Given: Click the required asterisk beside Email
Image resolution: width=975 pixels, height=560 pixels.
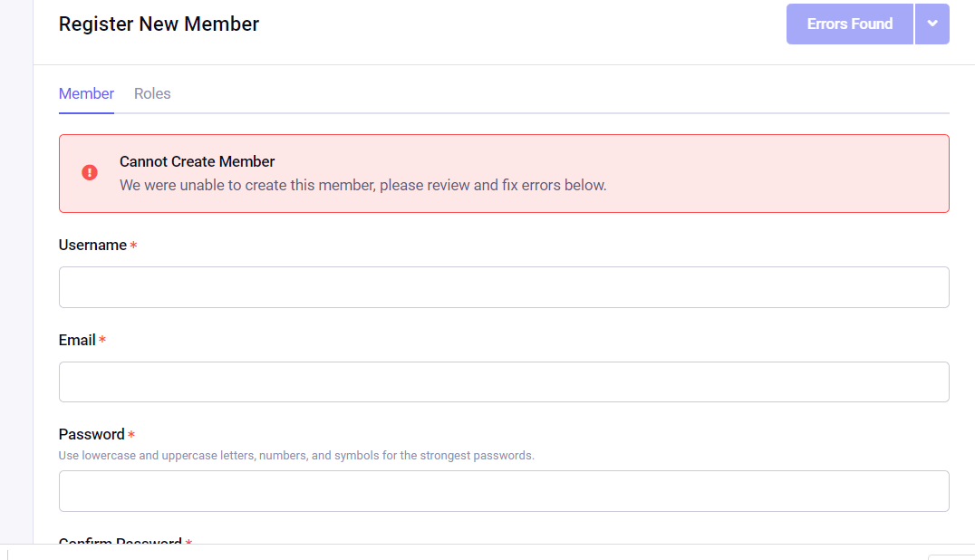Looking at the screenshot, I should point(101,340).
